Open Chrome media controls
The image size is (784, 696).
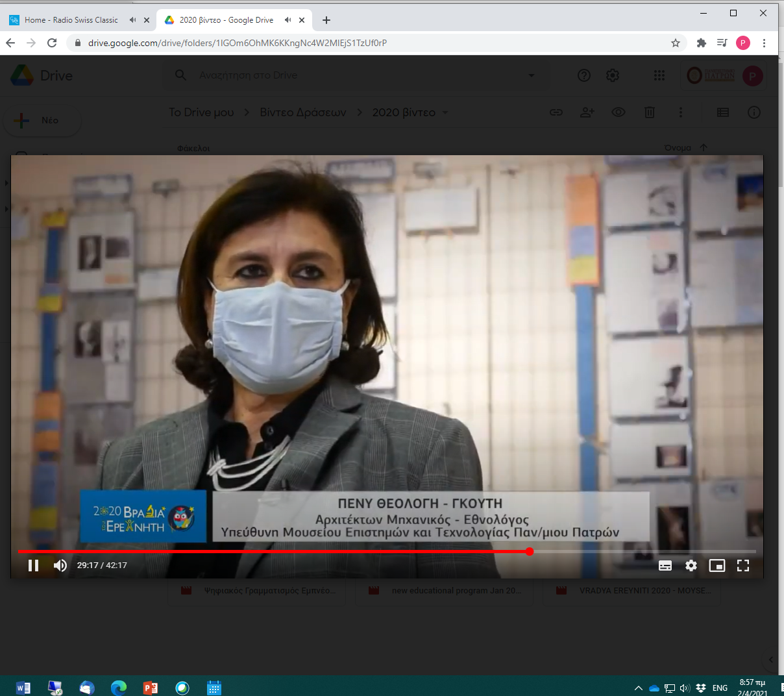tap(722, 43)
